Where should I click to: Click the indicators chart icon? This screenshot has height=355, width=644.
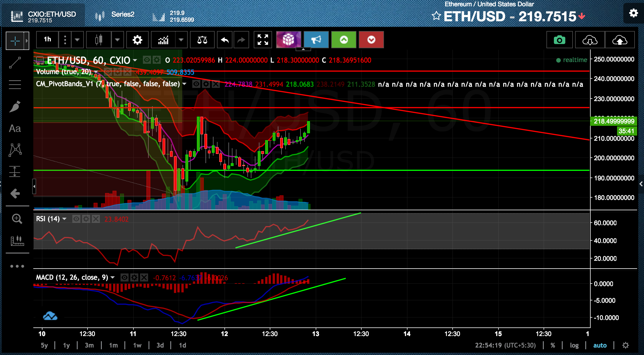tap(163, 40)
